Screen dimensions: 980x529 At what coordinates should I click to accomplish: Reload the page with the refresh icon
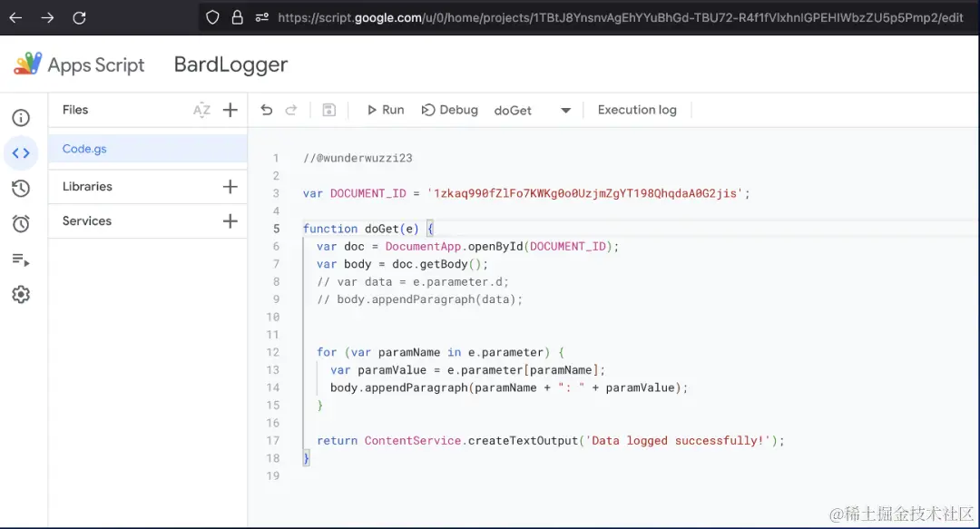point(79,17)
